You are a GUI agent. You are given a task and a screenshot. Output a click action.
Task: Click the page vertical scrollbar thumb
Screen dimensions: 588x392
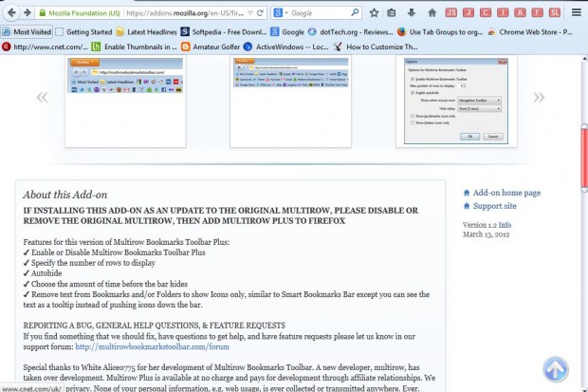pos(584,158)
